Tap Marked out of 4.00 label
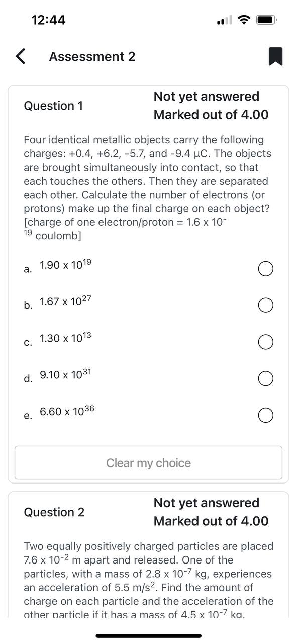The height and width of the screenshot is (644, 297). click(212, 114)
